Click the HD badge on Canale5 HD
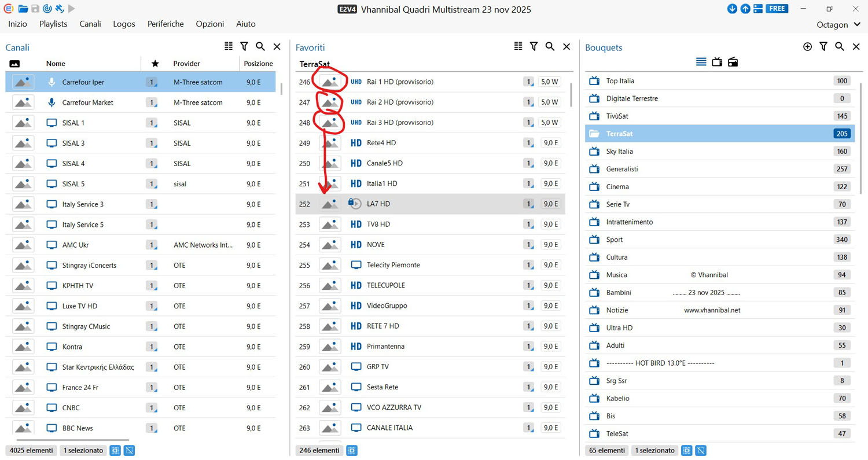The height and width of the screenshot is (460, 868). coord(356,163)
